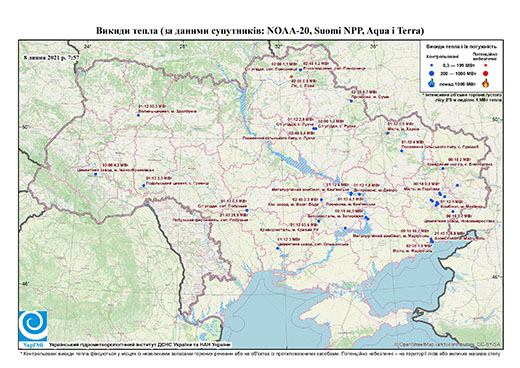Select the blue marker at смт. Побузьке
Image resolution: width=520 pixels, height=368 pixels.
pos(247,210)
